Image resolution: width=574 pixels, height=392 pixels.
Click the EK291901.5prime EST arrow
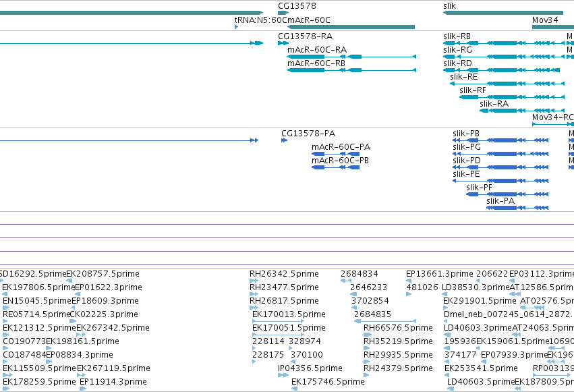[x=446, y=308]
